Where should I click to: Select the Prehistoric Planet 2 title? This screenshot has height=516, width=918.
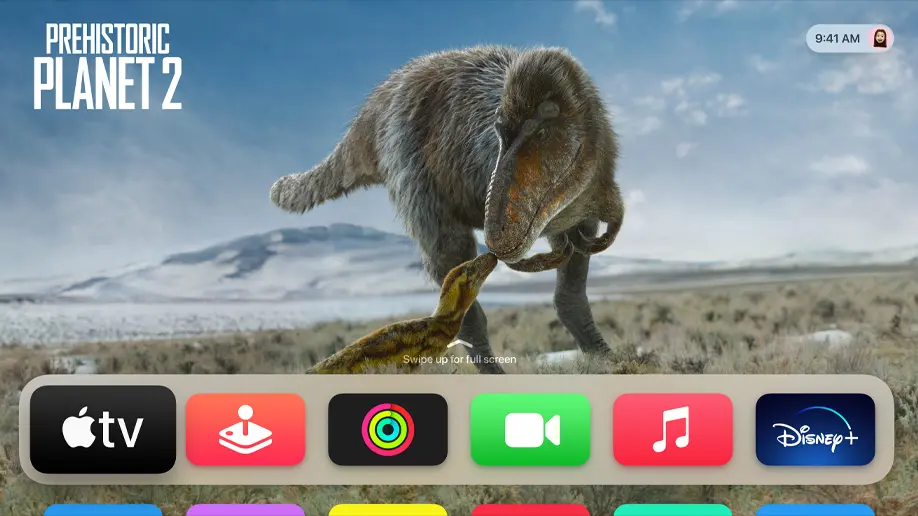tap(108, 66)
